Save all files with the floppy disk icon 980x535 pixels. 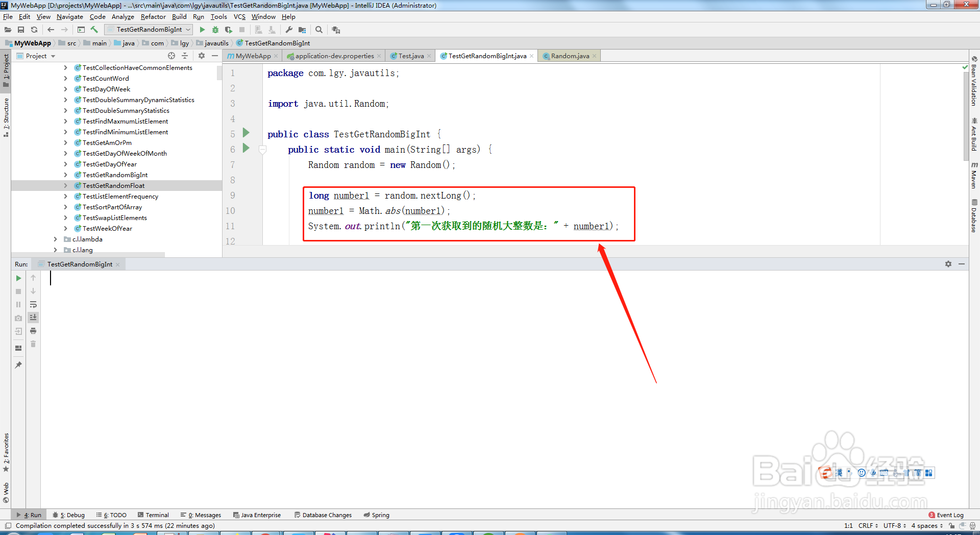(x=21, y=30)
